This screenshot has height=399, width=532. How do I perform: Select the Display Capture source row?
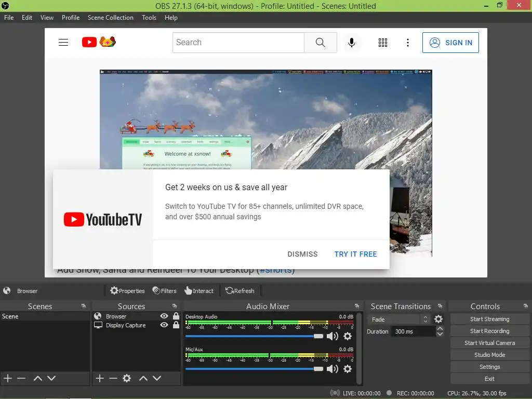tap(137, 325)
